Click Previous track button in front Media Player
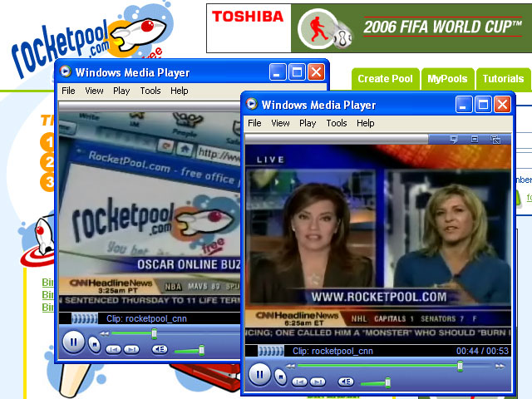The height and width of the screenshot is (399, 532). 299,382
